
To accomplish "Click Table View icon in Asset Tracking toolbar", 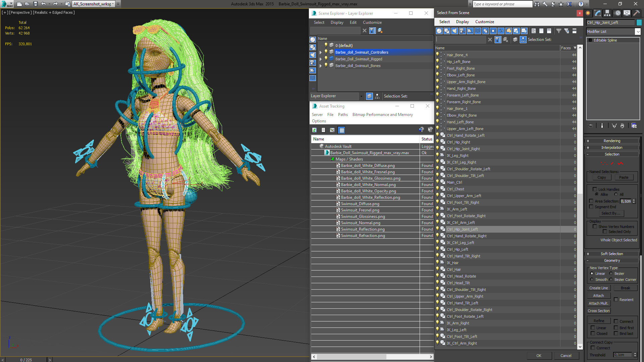I will (x=341, y=130).
